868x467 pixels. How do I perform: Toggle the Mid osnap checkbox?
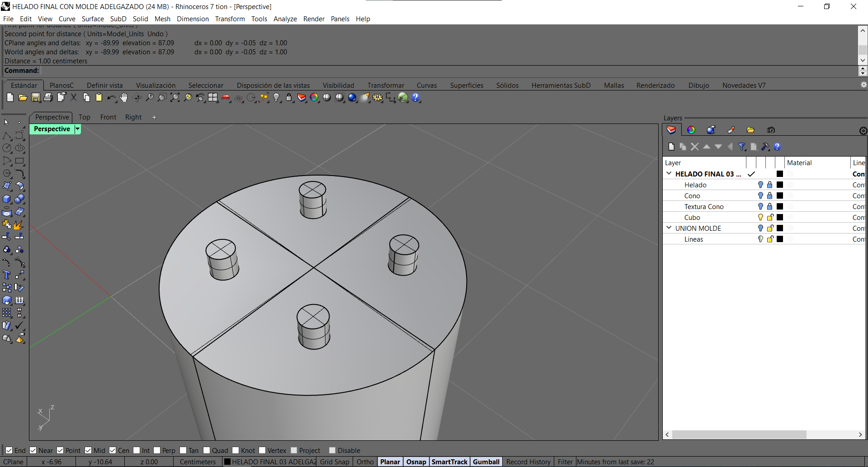click(x=88, y=450)
